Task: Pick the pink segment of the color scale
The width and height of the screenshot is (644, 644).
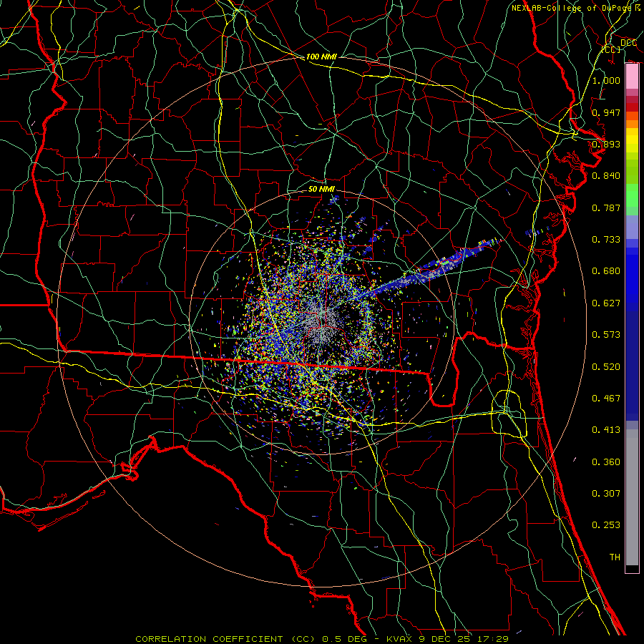Action: tap(632, 77)
